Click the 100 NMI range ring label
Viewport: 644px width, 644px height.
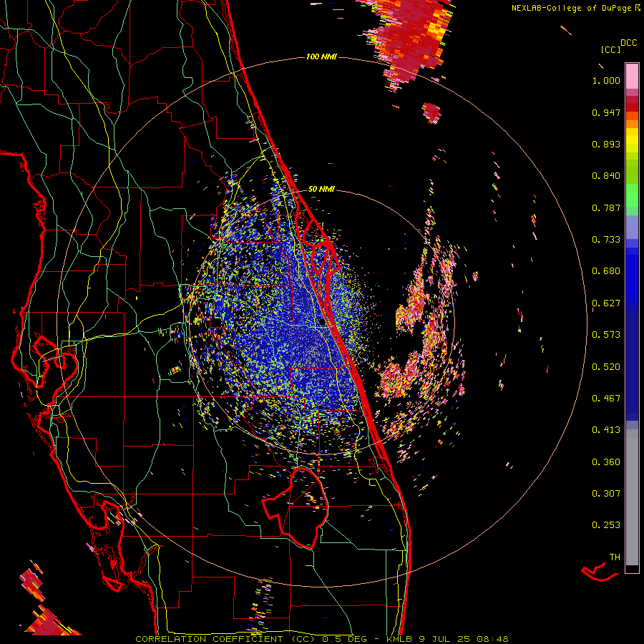(321, 57)
